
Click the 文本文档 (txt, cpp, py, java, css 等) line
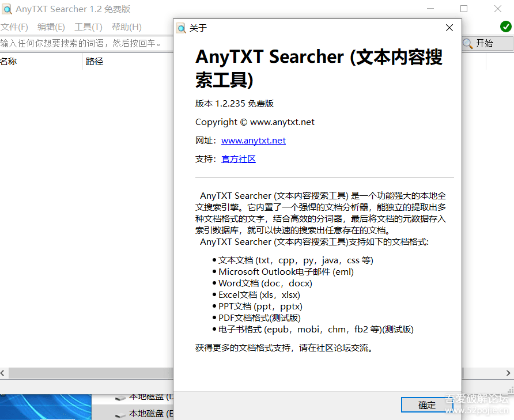296,260
